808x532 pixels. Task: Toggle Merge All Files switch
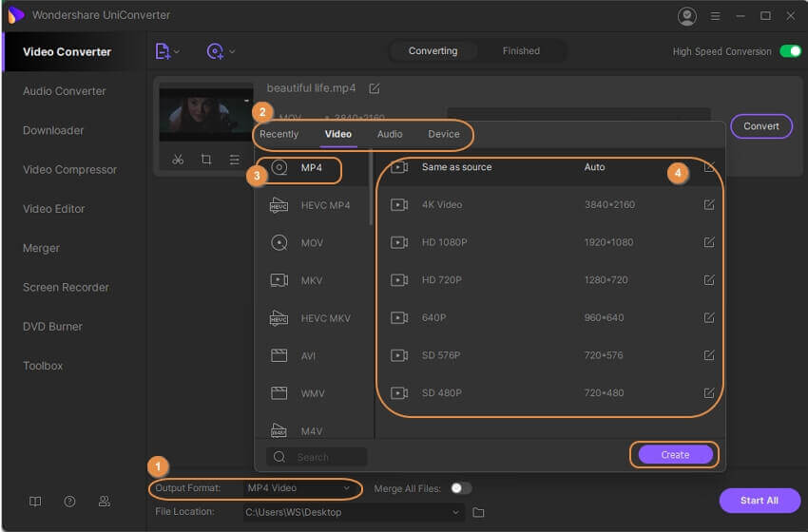point(461,488)
